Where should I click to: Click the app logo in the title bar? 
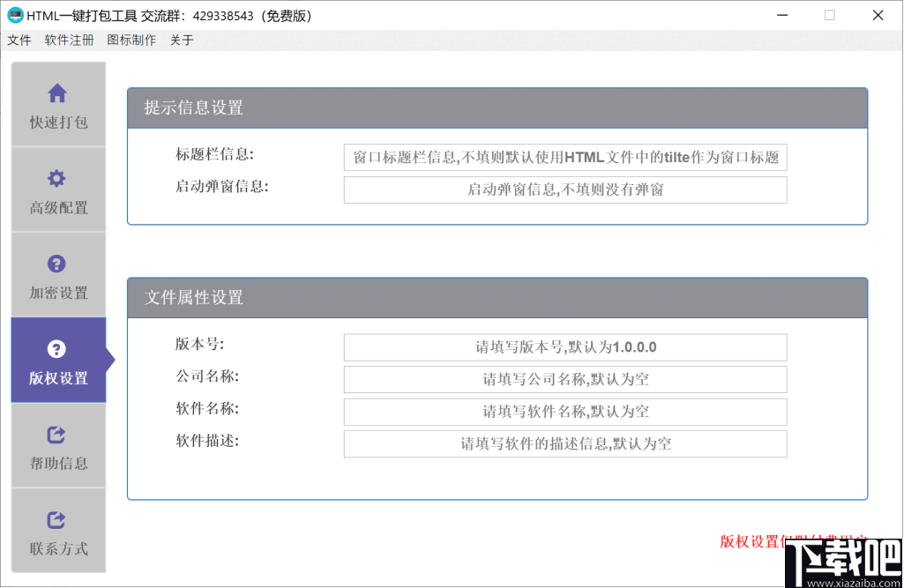click(15, 14)
